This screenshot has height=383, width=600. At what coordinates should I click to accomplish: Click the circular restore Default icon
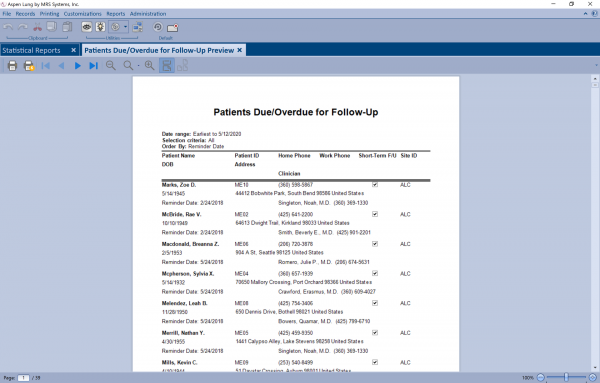(x=158, y=27)
